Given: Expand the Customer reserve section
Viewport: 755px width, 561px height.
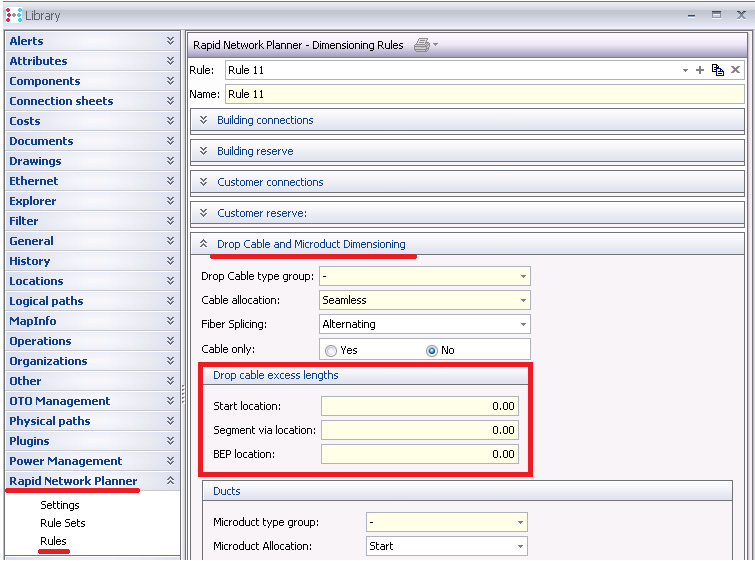Looking at the screenshot, I should pos(203,213).
